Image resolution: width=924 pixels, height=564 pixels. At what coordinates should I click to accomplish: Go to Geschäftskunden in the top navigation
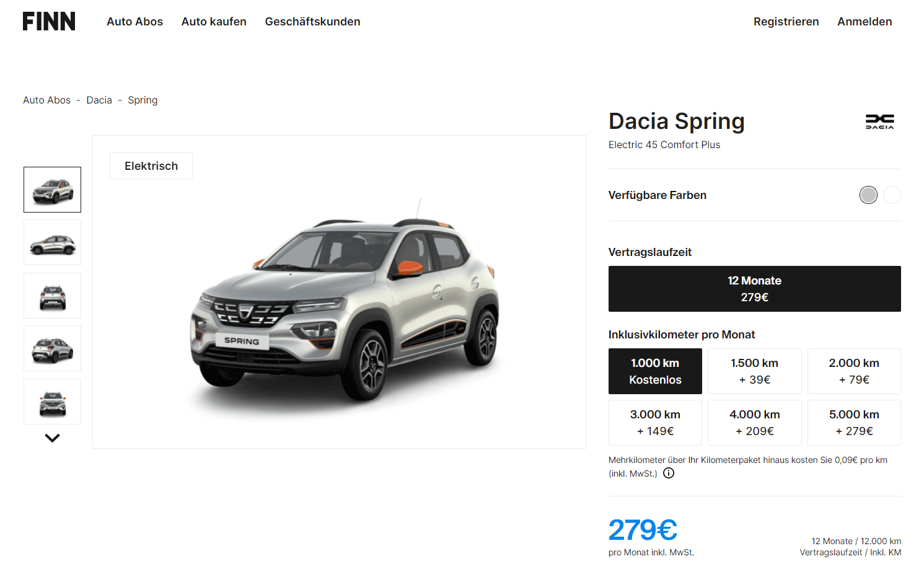[x=312, y=22]
